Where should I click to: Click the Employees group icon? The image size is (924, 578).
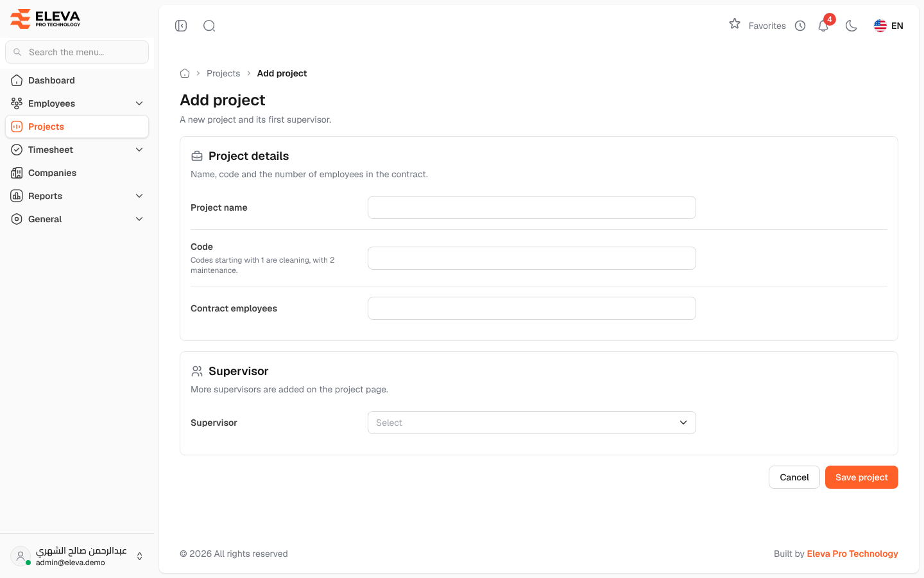[17, 103]
